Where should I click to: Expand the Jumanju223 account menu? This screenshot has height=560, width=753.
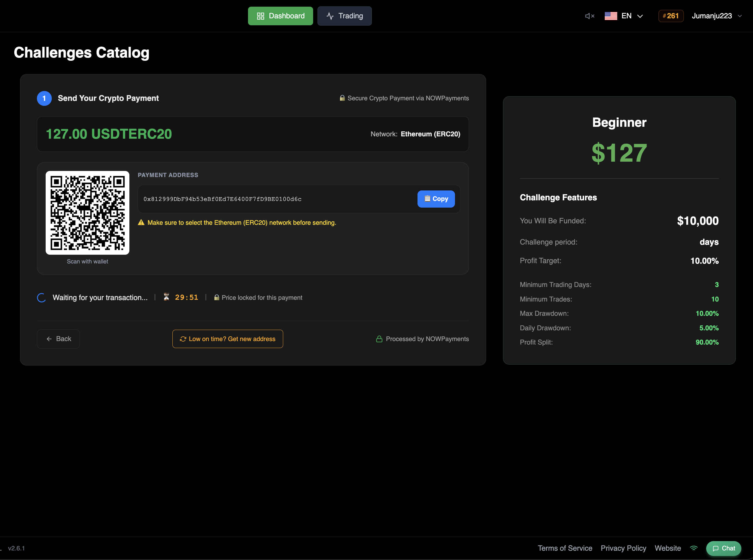712,16
